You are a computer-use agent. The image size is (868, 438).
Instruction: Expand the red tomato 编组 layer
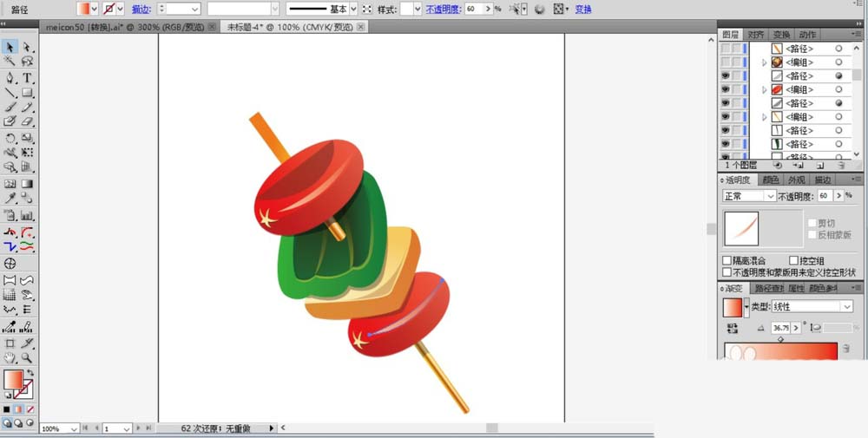pos(765,89)
